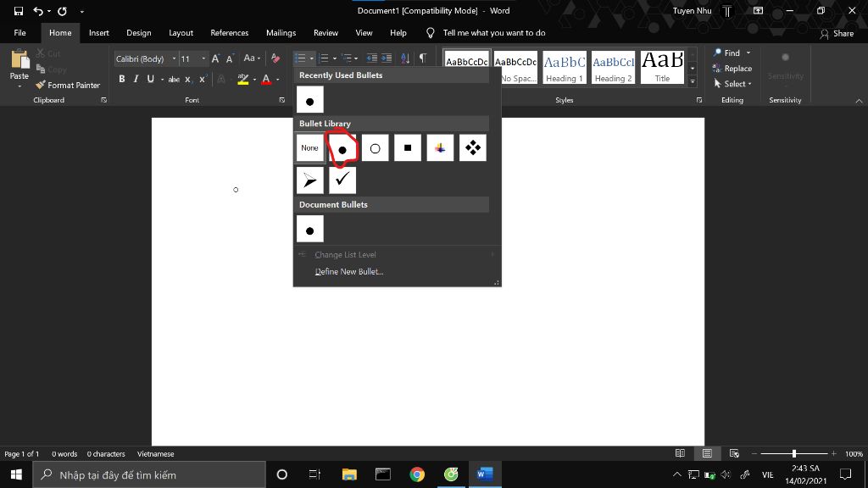Screen dimensions: 868x488
Task: Expand the Change List Level submenu
Action: click(397, 254)
